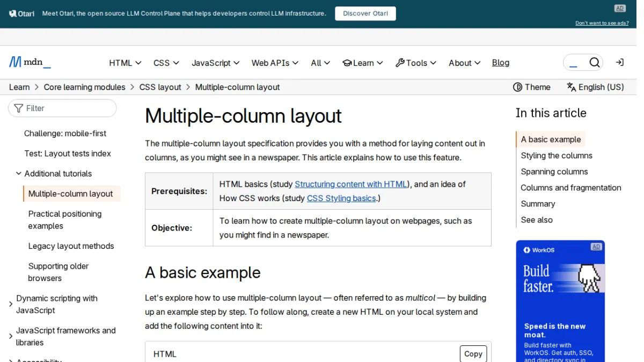
Task: Expand the Tools menu
Action: tap(416, 63)
